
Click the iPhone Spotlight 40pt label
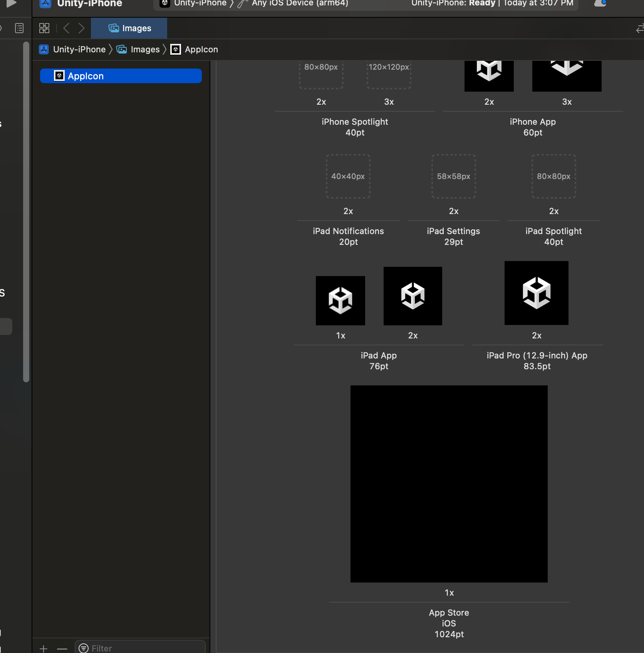(355, 127)
